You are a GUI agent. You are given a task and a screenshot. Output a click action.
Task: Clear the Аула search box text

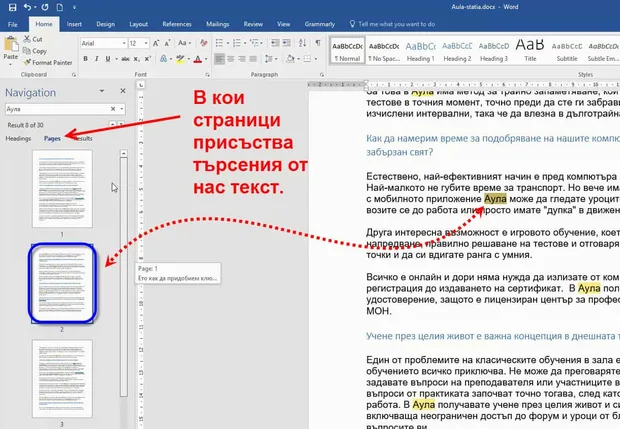coord(113,109)
